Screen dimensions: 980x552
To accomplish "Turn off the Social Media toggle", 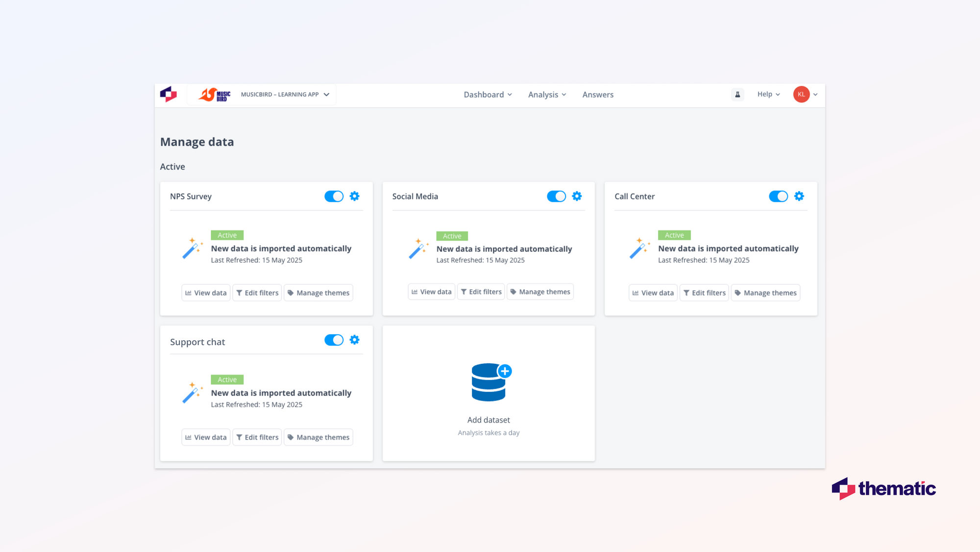I will [x=556, y=196].
